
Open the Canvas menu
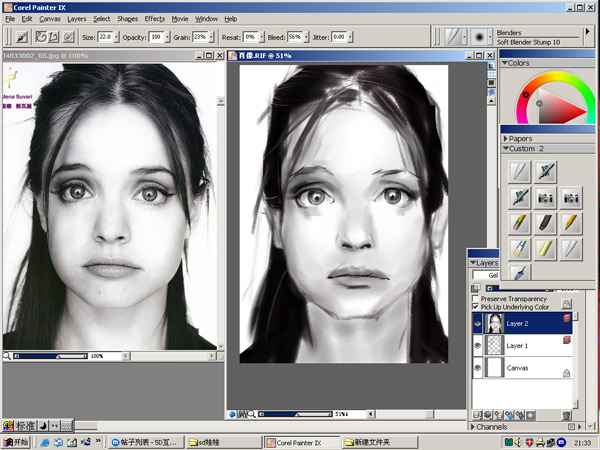tap(50, 19)
